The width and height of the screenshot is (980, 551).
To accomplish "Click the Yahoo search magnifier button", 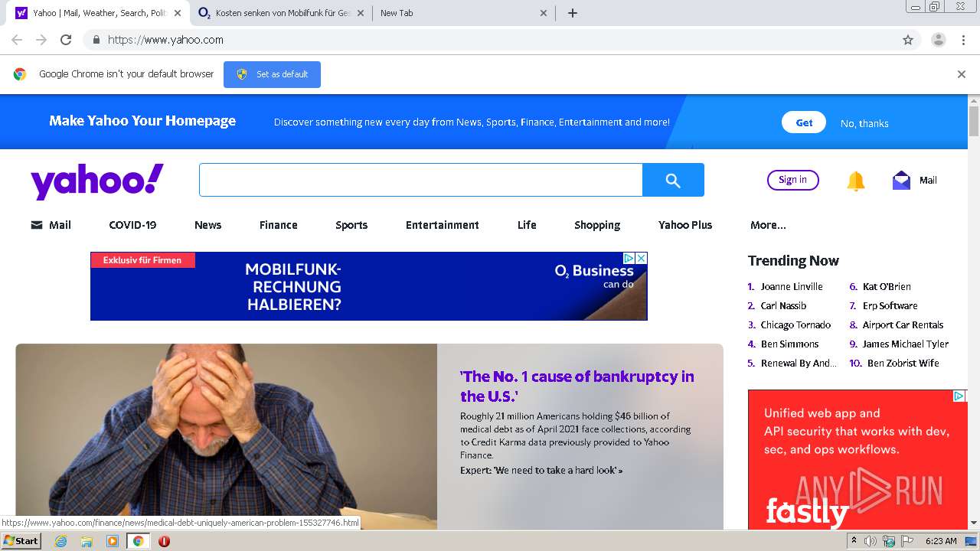I will pos(673,180).
